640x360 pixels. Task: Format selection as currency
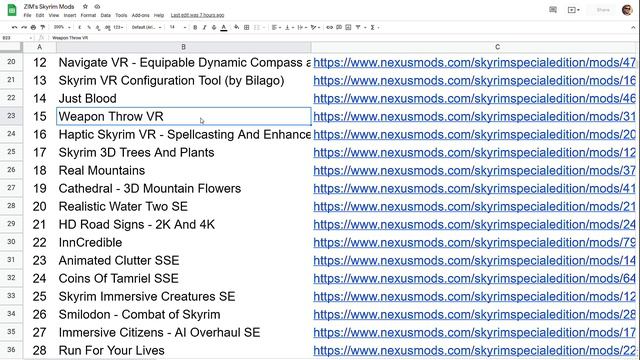80,27
